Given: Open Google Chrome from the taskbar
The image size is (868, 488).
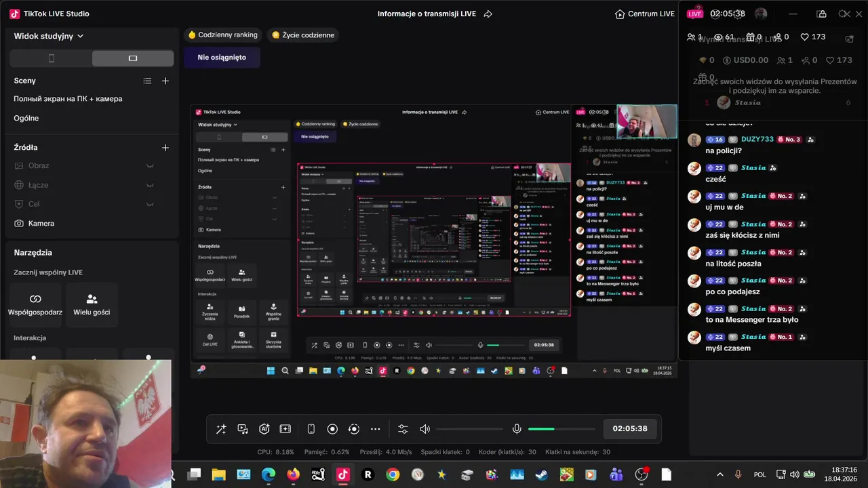Looking at the screenshot, I should pos(392,474).
